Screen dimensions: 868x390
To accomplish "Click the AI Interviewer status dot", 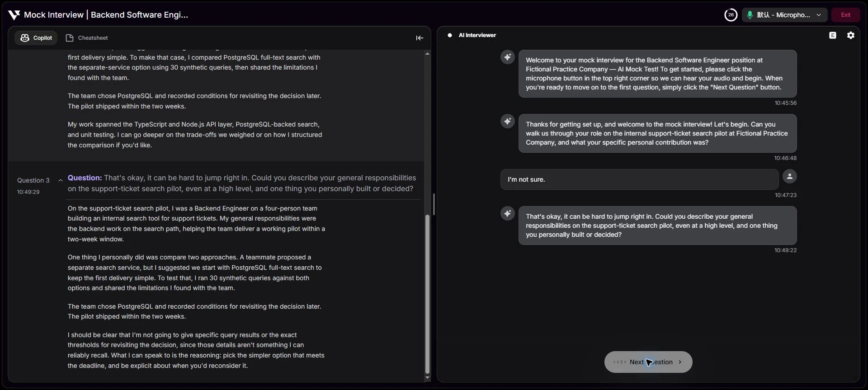I will [450, 35].
